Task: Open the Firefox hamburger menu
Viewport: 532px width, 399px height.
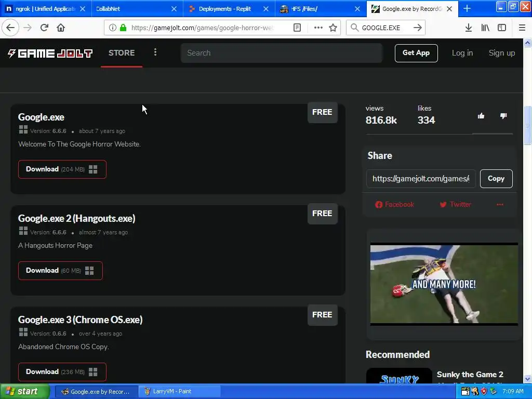Action: click(522, 28)
